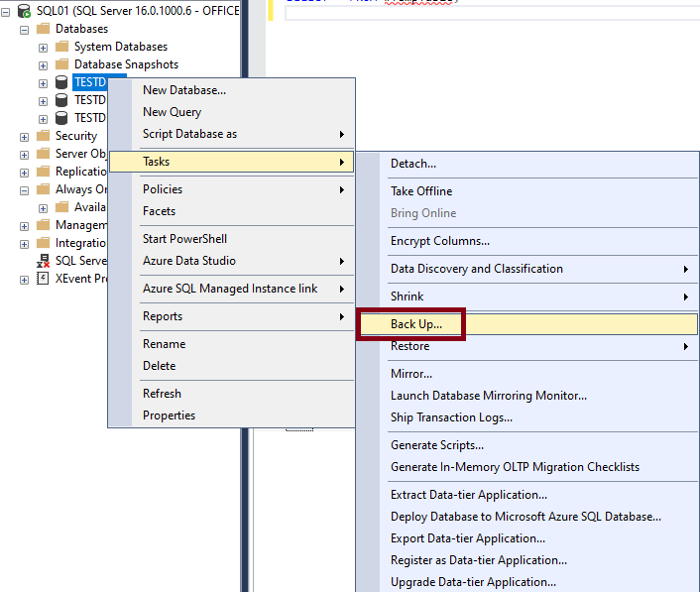
Task: Open the Policies submenu
Action: click(x=231, y=189)
